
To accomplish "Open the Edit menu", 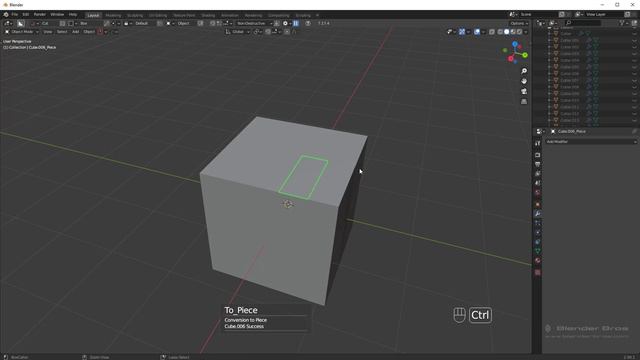I will tap(26, 14).
